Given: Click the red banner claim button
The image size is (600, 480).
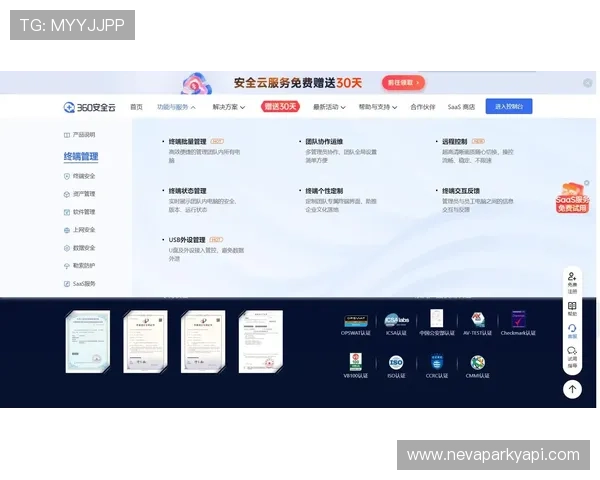Looking at the screenshot, I should [x=403, y=83].
